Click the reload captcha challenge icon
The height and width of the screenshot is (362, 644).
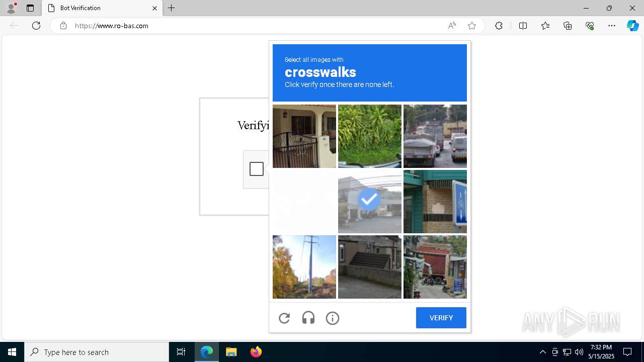pos(284,318)
